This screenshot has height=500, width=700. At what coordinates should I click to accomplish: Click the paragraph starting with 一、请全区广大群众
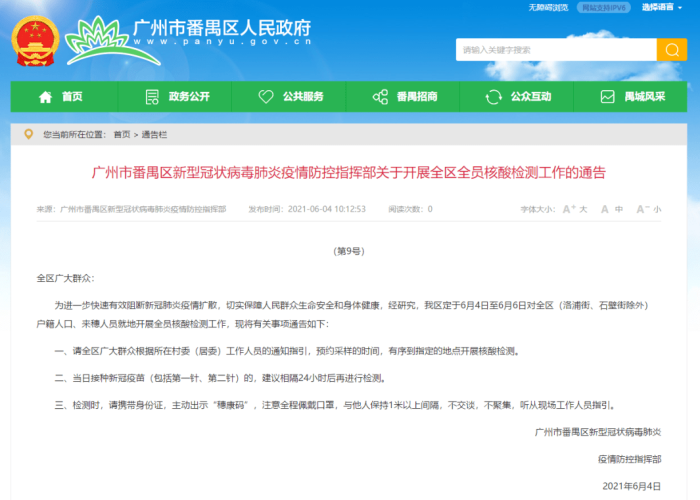pos(287,351)
